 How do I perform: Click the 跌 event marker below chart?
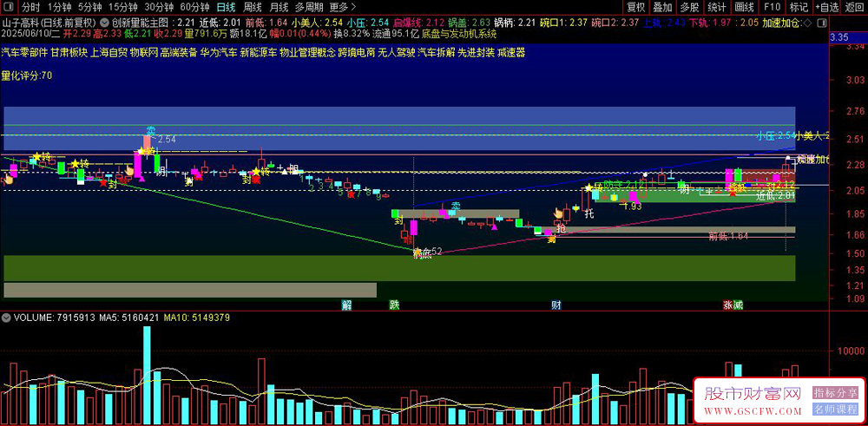[x=394, y=305]
